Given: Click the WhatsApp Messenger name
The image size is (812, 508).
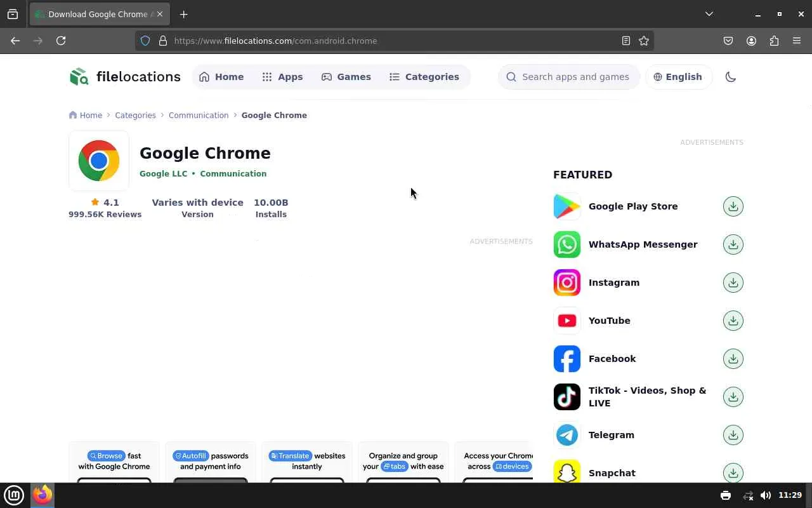Looking at the screenshot, I should (643, 244).
